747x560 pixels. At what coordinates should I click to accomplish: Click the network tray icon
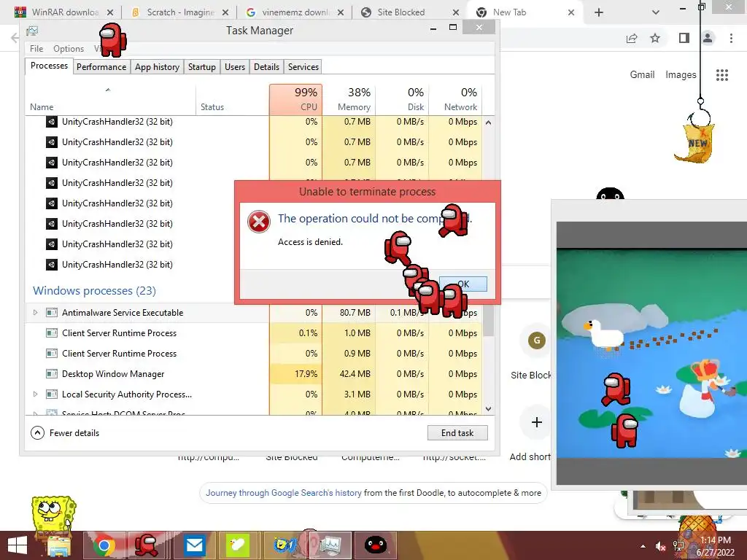point(678,546)
